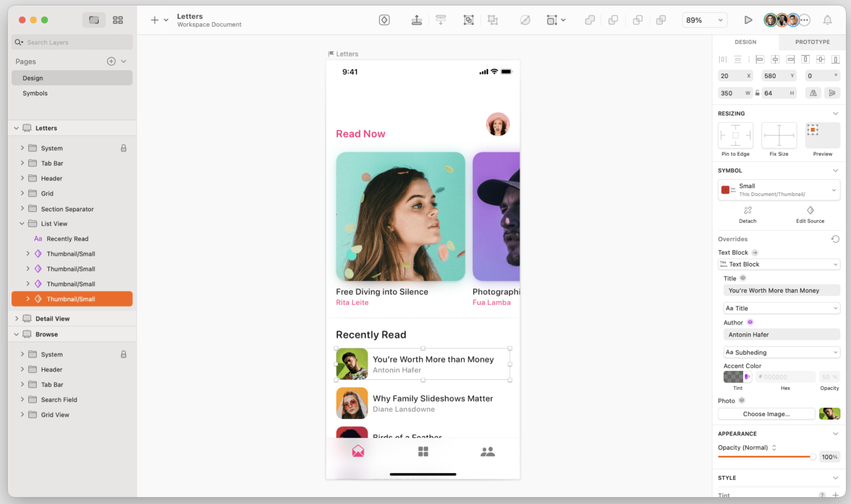Select the Symbols page in the sidebar
Screen dimensions: 851x504
(35, 93)
